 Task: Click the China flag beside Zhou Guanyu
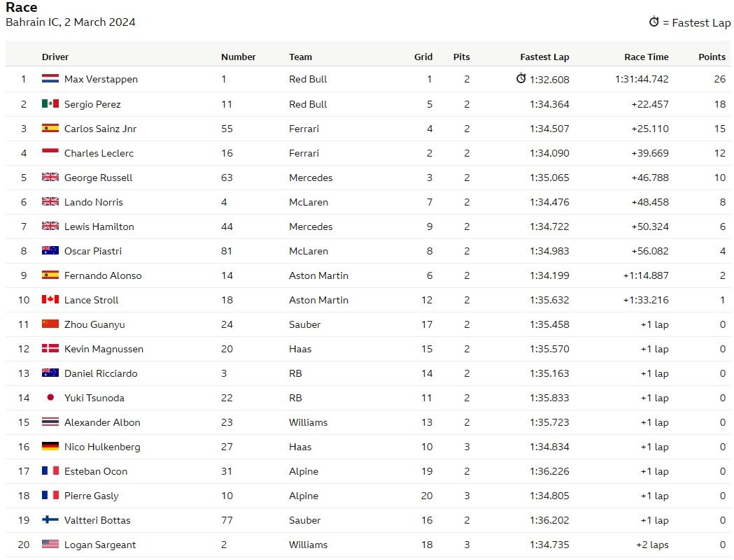pos(50,324)
